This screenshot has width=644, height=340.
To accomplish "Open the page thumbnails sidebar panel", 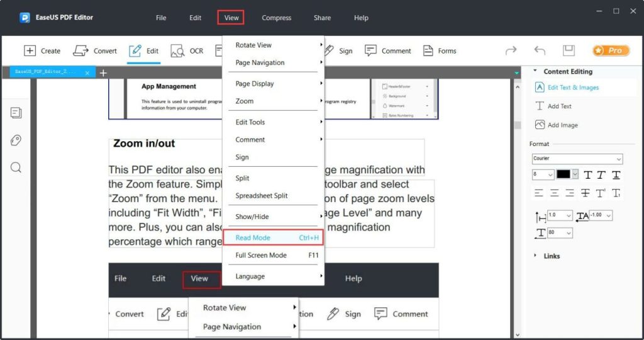I will 16,113.
